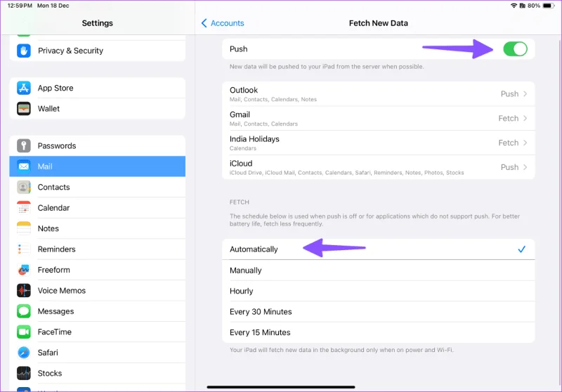Tap the Privacy & Security hand icon
562x392 pixels.
pyautogui.click(x=24, y=51)
